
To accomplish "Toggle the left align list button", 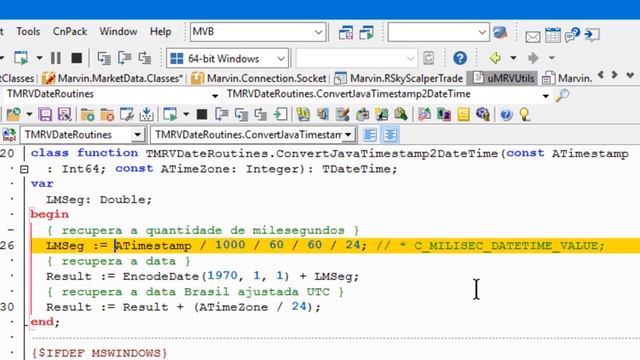I will [x=370, y=135].
